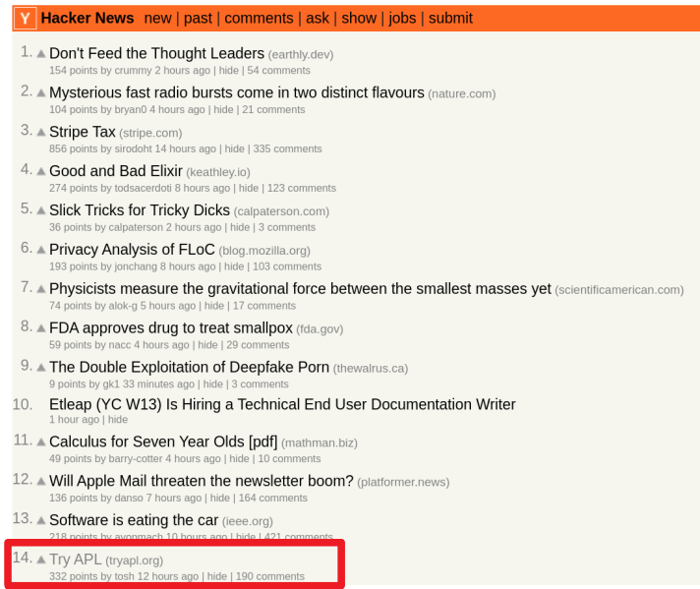This screenshot has width=700, height=589.
Task: Open the 17 comments link
Action: click(264, 307)
